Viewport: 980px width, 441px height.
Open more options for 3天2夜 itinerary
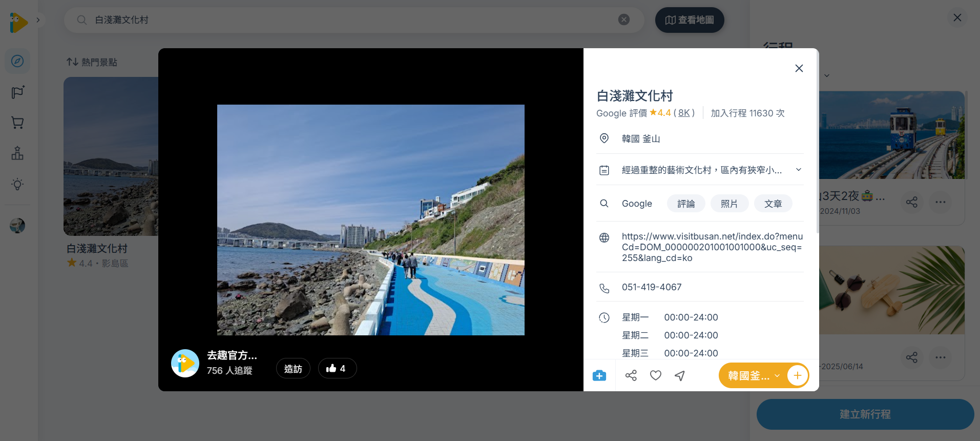(941, 202)
